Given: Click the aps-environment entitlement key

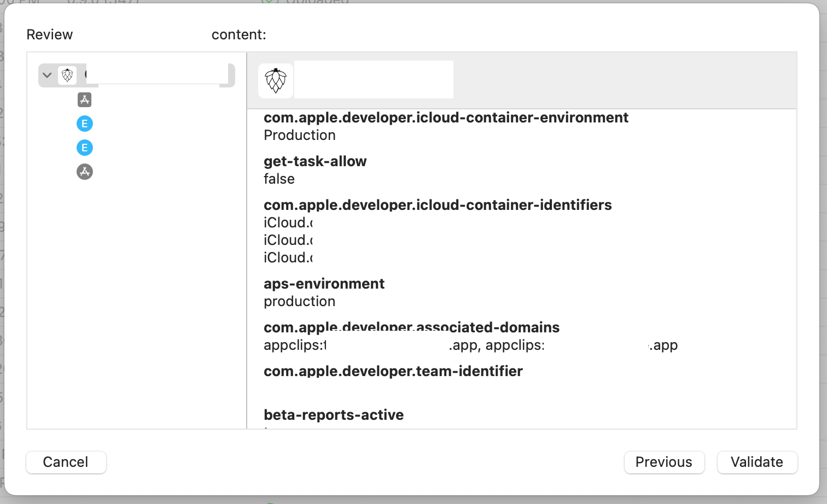Looking at the screenshot, I should tap(324, 284).
